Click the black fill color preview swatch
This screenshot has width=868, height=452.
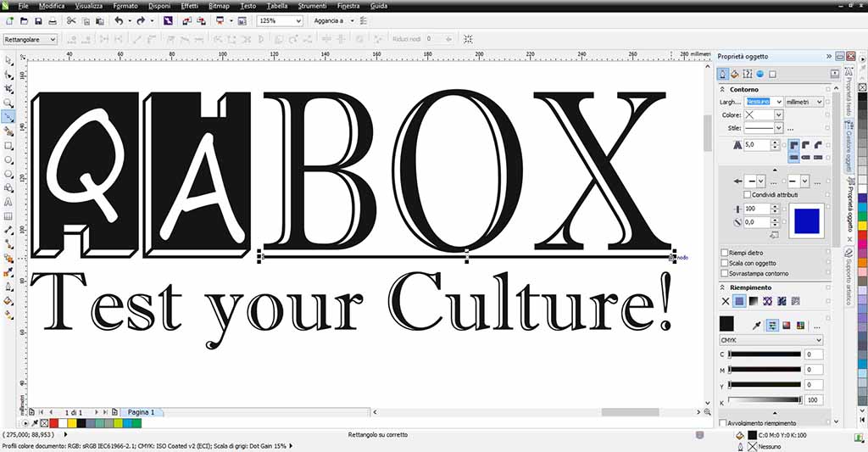[726, 324]
